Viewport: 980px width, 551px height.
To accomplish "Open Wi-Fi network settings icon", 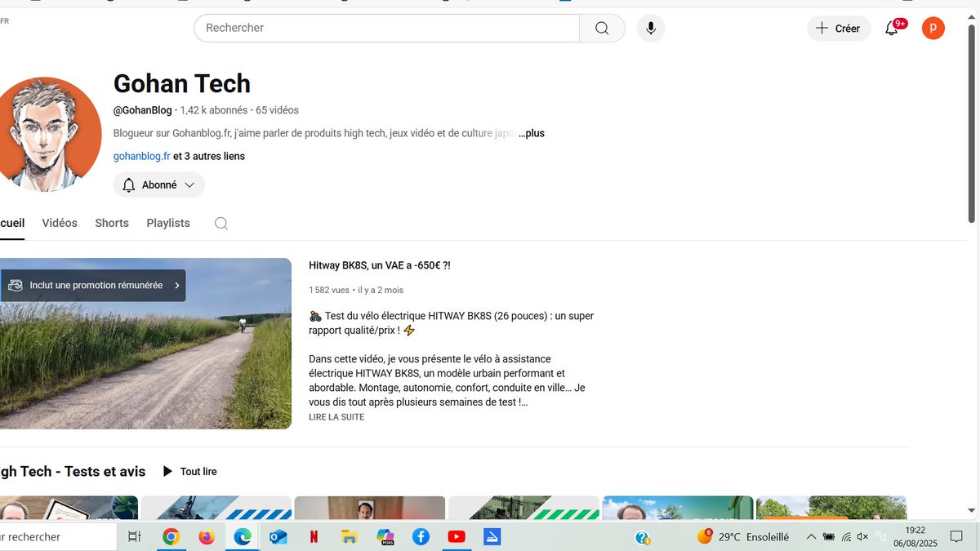I will (846, 537).
